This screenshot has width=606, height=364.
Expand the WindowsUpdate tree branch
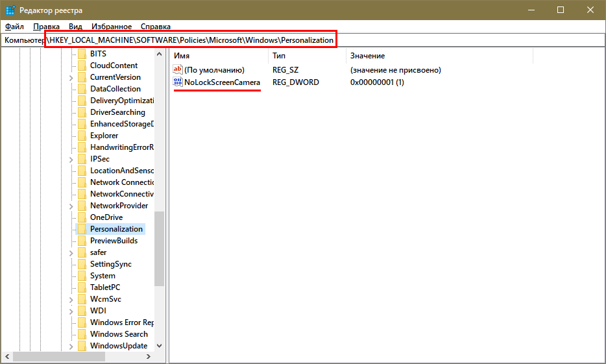(71, 346)
